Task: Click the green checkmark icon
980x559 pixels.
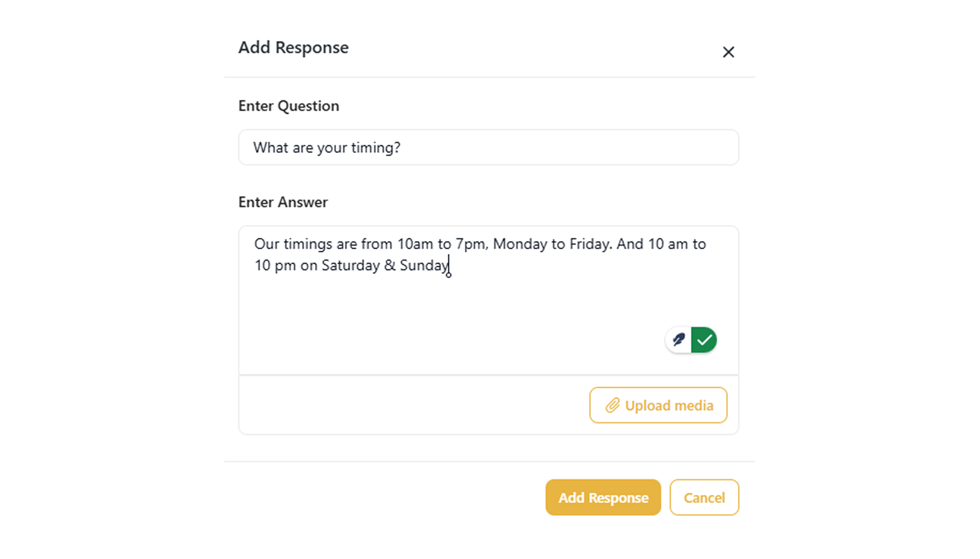Action: [704, 340]
